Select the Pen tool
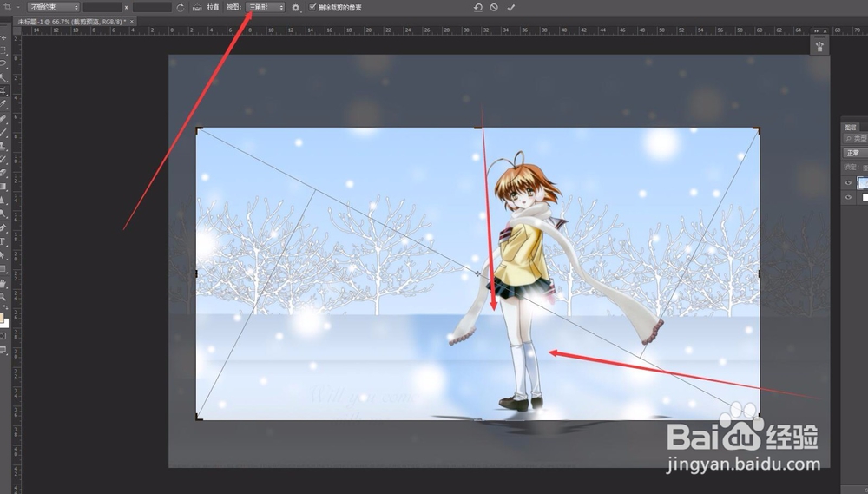The image size is (868, 494). point(3,227)
